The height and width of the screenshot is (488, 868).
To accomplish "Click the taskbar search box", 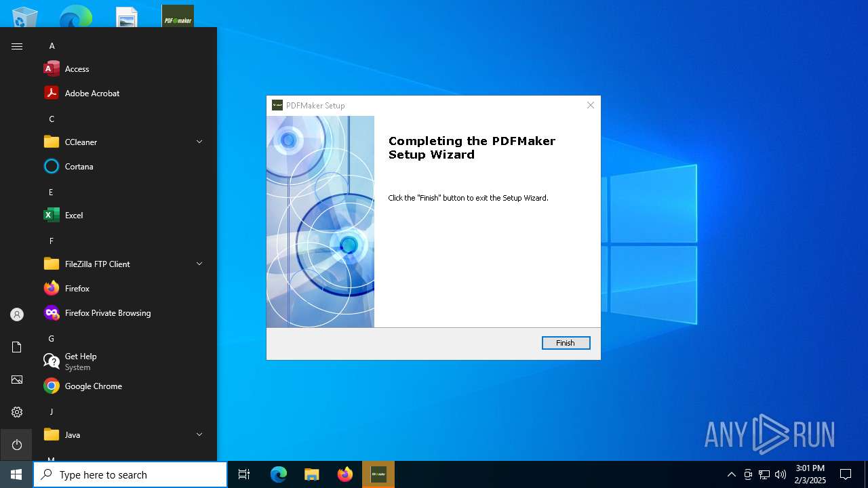I will pos(130,474).
